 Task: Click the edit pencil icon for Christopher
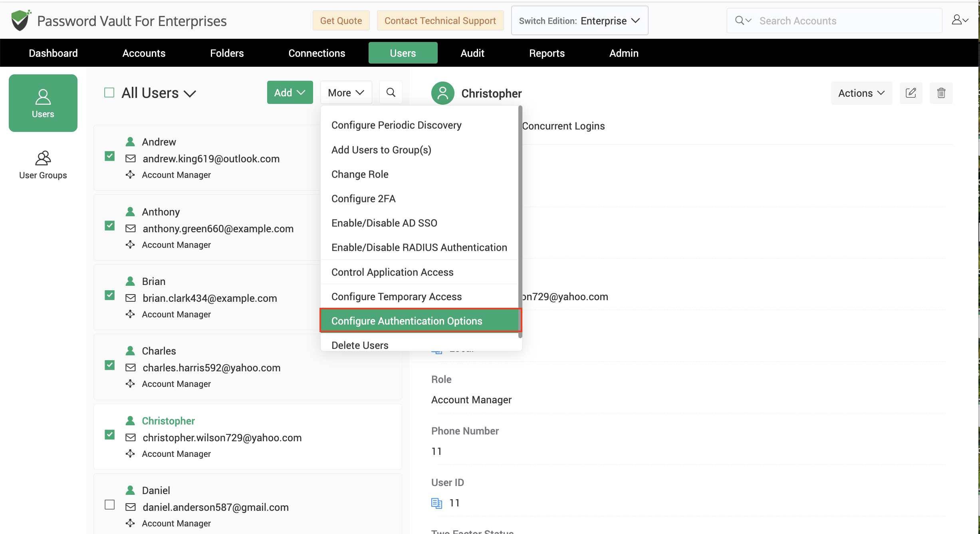click(911, 93)
